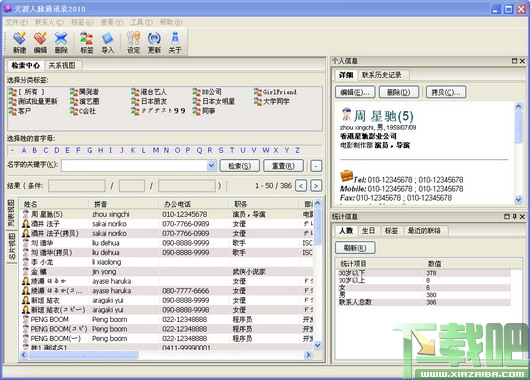The image size is (530, 380).
Task: Click the 检索(S) search button
Action: coord(240,166)
